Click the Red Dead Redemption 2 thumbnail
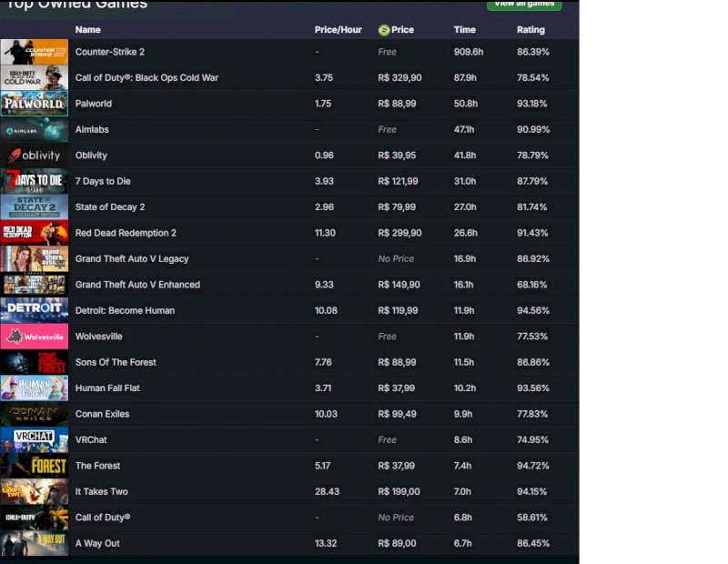Image resolution: width=728 pixels, height=564 pixels. tap(35, 233)
